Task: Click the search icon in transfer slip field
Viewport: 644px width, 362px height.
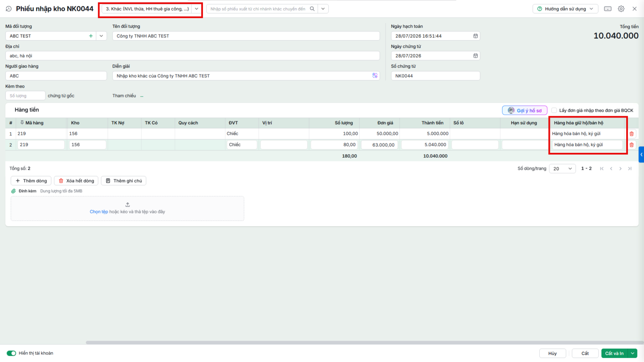Action: [312, 9]
